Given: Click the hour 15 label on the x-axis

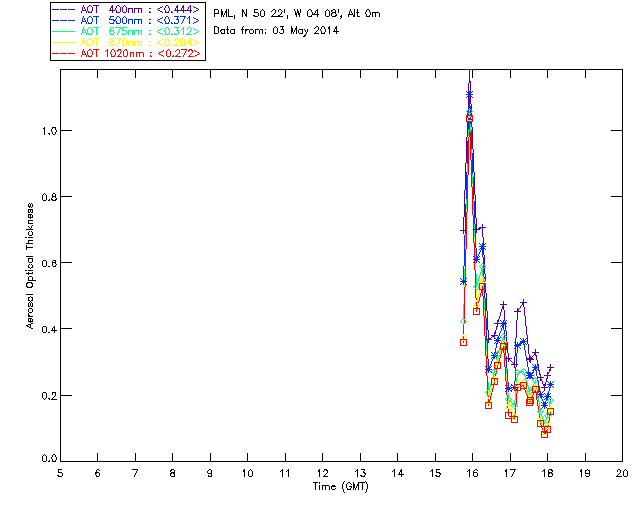Looking at the screenshot, I should [x=435, y=473].
